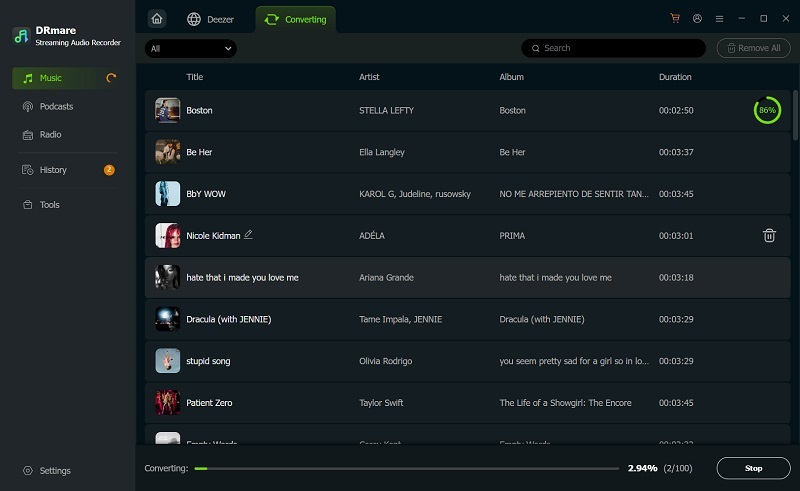Screen dimensions: 800x491
Task: Switch to the Converting tab
Action: tap(295, 19)
